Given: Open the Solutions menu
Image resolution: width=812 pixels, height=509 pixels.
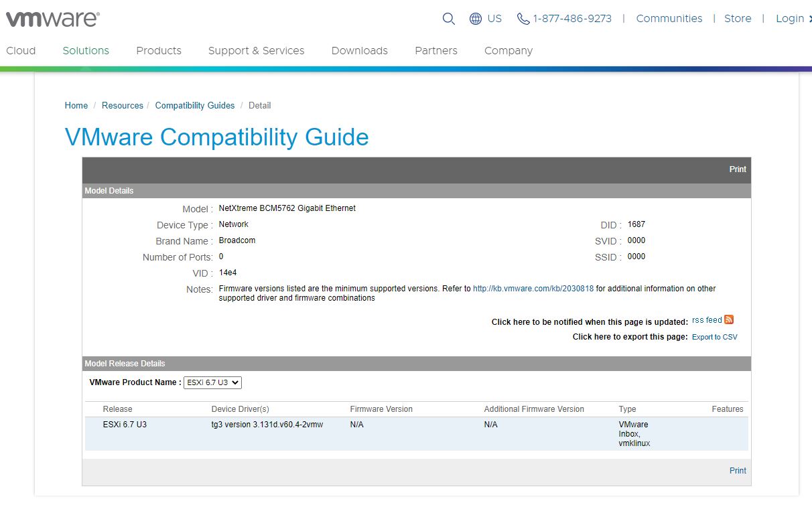Looking at the screenshot, I should [86, 51].
